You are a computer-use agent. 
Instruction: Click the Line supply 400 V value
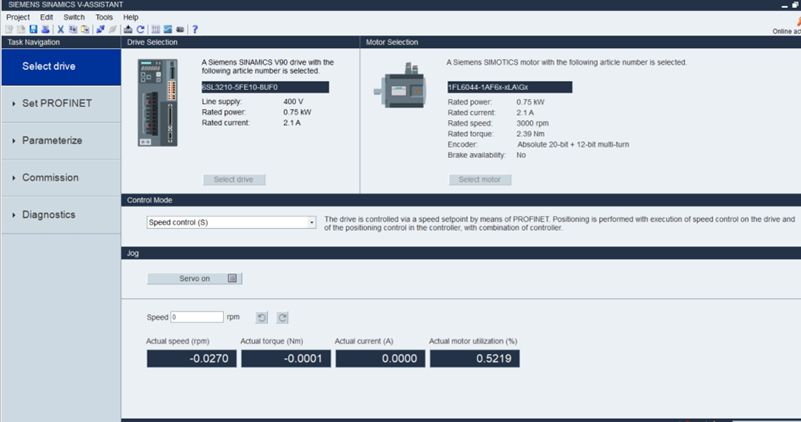293,102
